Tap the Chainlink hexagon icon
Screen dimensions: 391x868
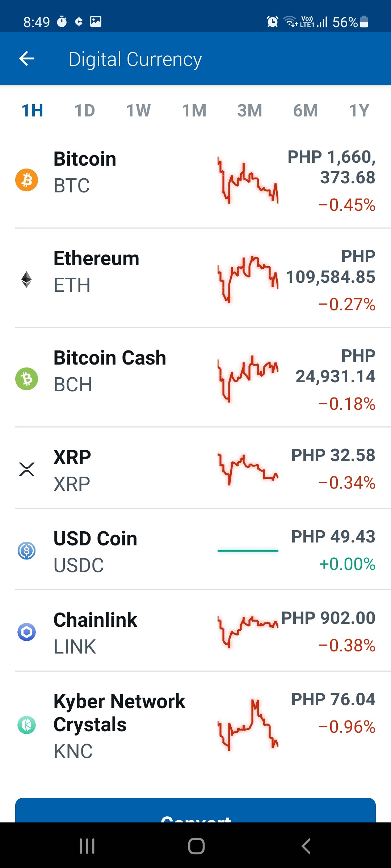[x=26, y=632]
